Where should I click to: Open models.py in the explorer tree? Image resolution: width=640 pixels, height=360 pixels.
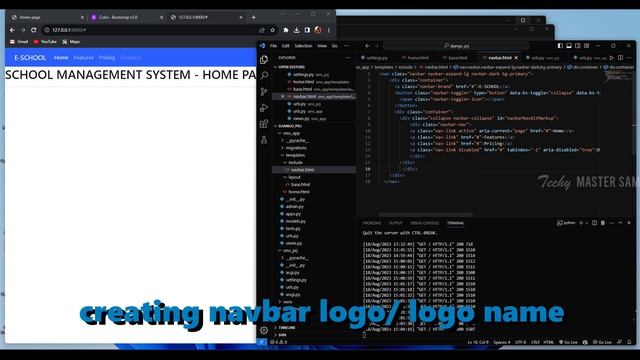[296, 221]
